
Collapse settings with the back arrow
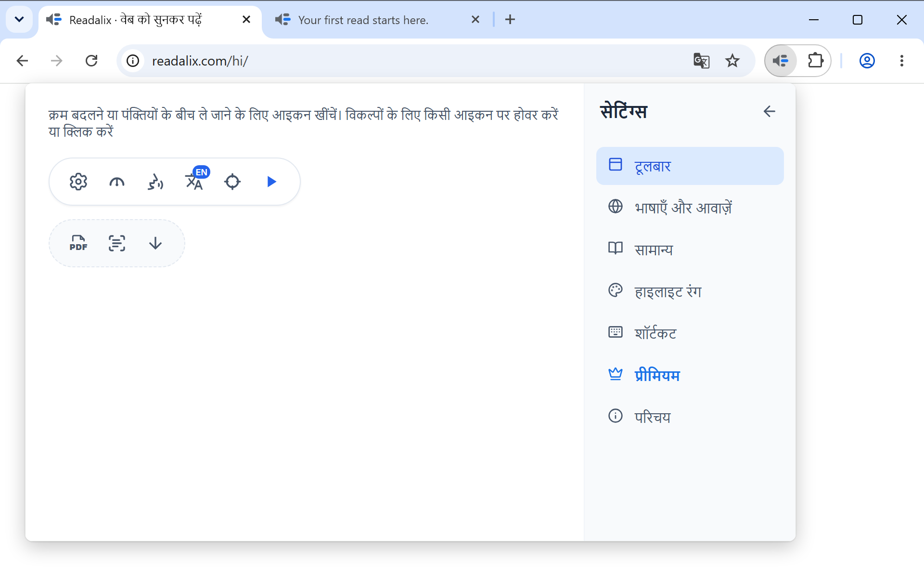pos(769,112)
